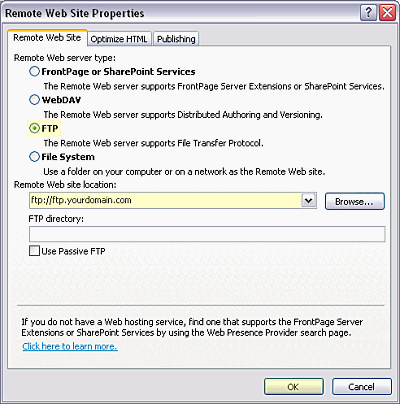Viewport: 400px width, 404px height.
Task: Switch to the Optimize HTML tab
Action: [x=119, y=39]
